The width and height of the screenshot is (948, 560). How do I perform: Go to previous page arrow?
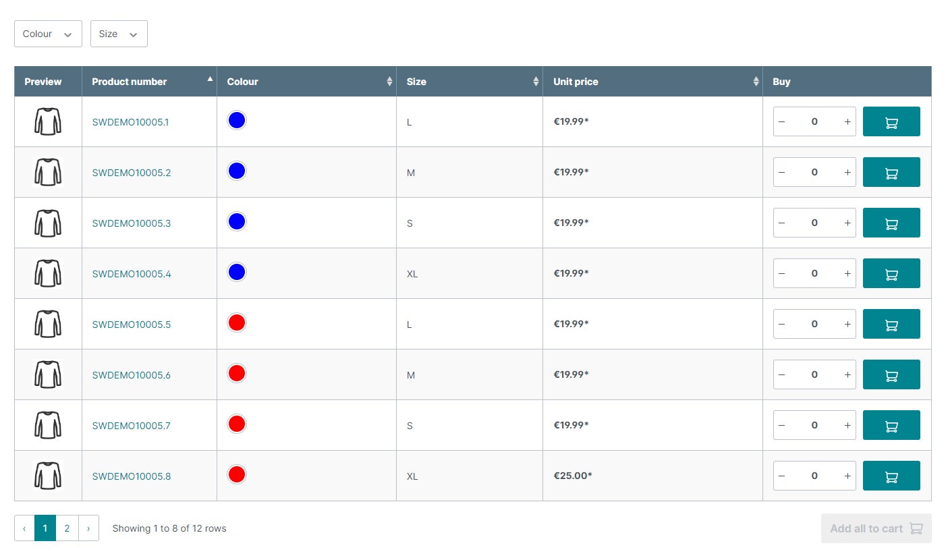pyautogui.click(x=24, y=528)
